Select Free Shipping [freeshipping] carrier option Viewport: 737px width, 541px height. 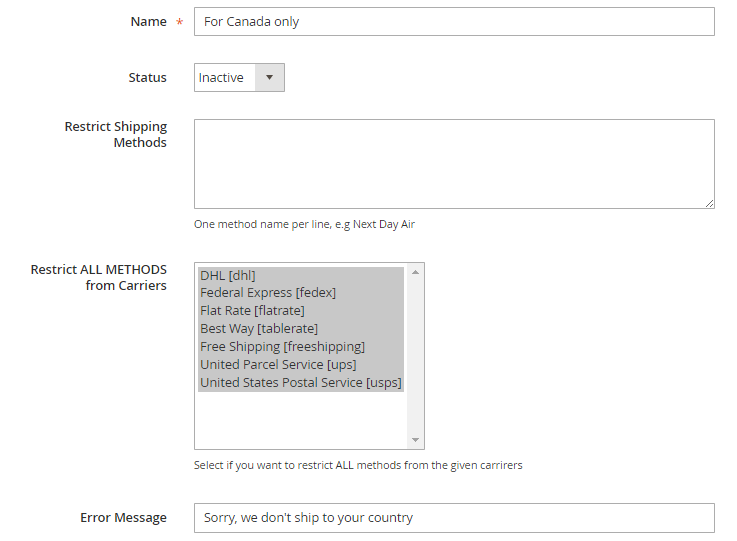tap(301, 347)
